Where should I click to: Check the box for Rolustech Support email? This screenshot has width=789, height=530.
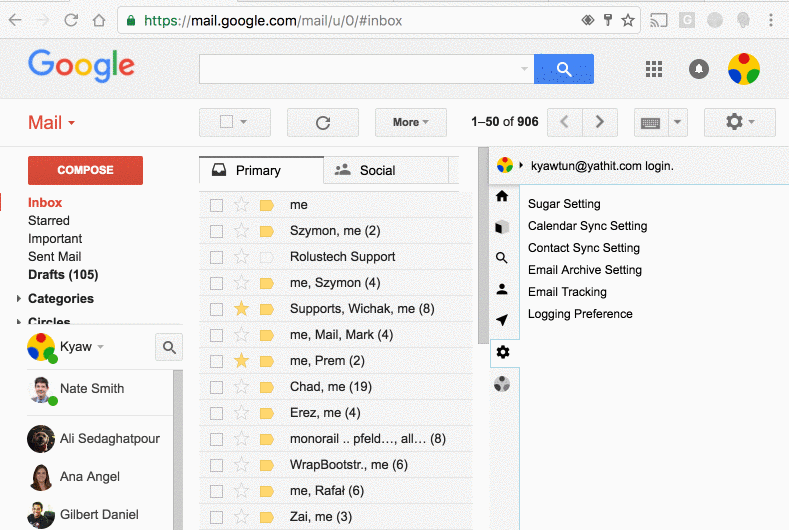216,257
